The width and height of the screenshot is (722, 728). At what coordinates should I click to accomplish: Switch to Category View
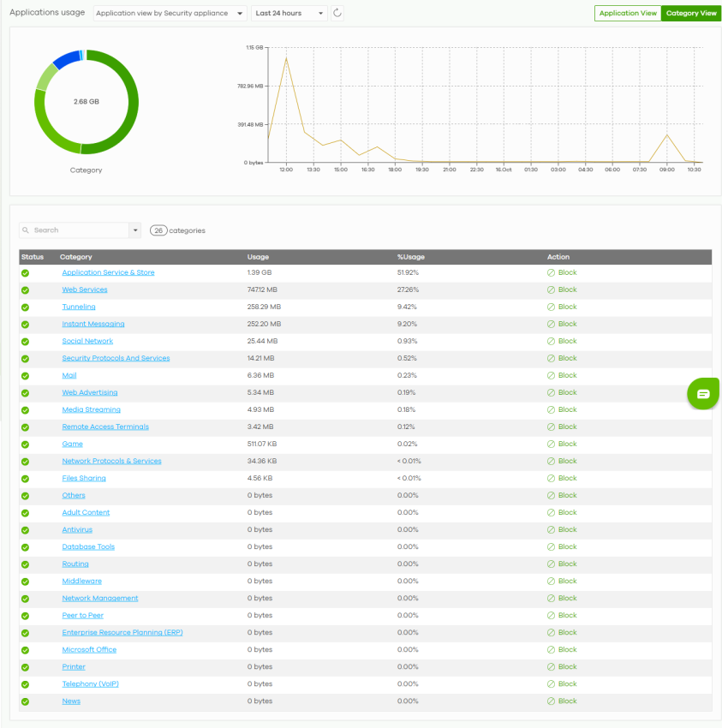pos(690,14)
